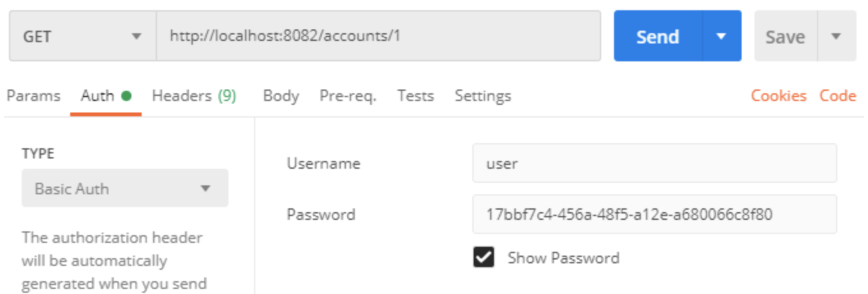Expand the Send button dropdown arrow

[721, 36]
